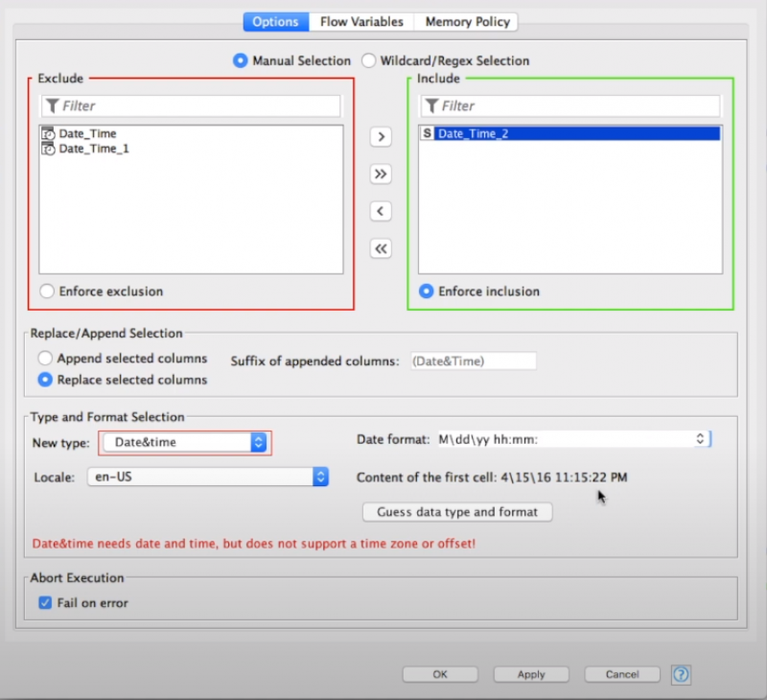Image resolution: width=767 pixels, height=700 pixels.
Task: Move selected column right with single arrow
Action: 381,137
